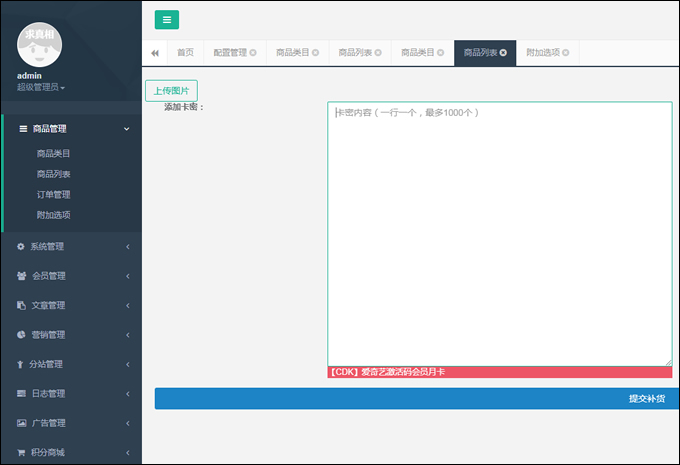
Task: Switch to the 附加选项 tab
Action: pyautogui.click(x=543, y=52)
